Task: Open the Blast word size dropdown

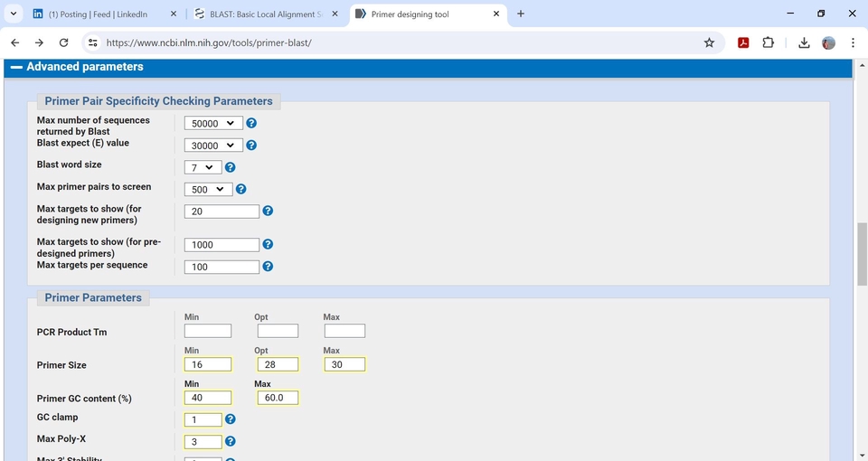Action: coord(203,167)
